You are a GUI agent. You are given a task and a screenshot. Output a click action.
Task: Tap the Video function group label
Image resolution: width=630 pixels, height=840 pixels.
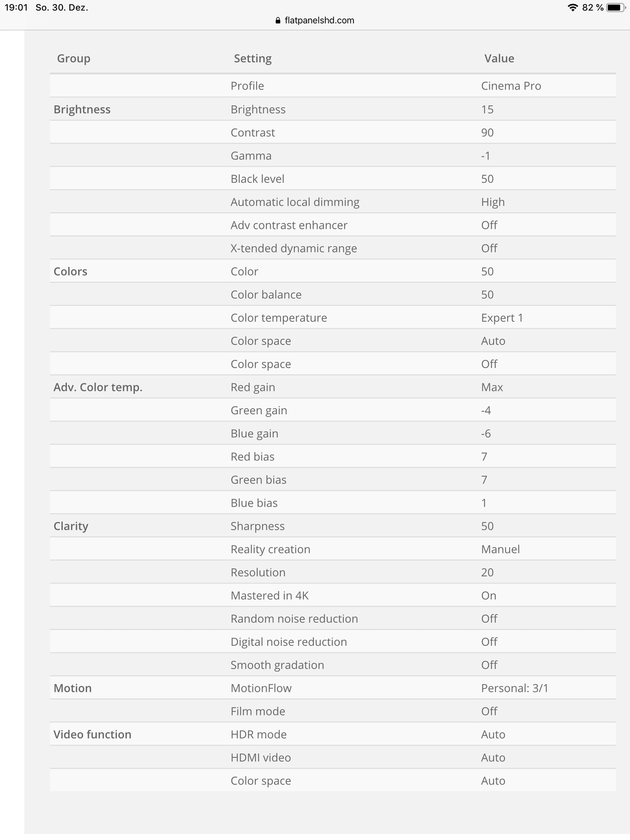[92, 734]
